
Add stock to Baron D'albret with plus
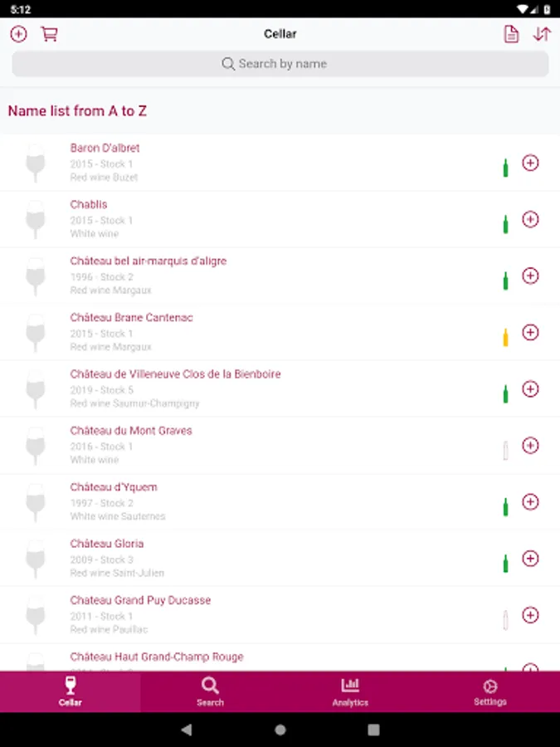tap(530, 163)
